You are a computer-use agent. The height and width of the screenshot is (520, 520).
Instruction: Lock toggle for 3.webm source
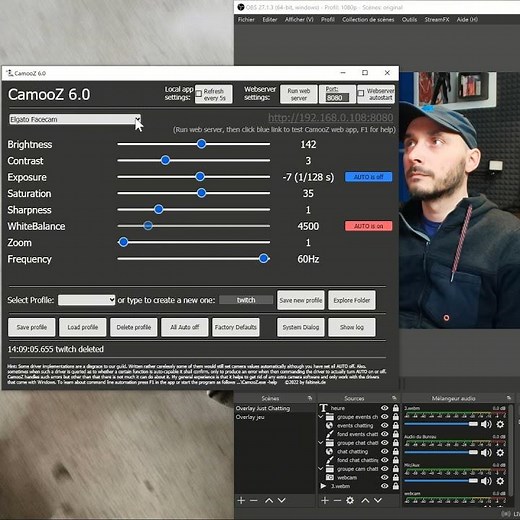396,486
